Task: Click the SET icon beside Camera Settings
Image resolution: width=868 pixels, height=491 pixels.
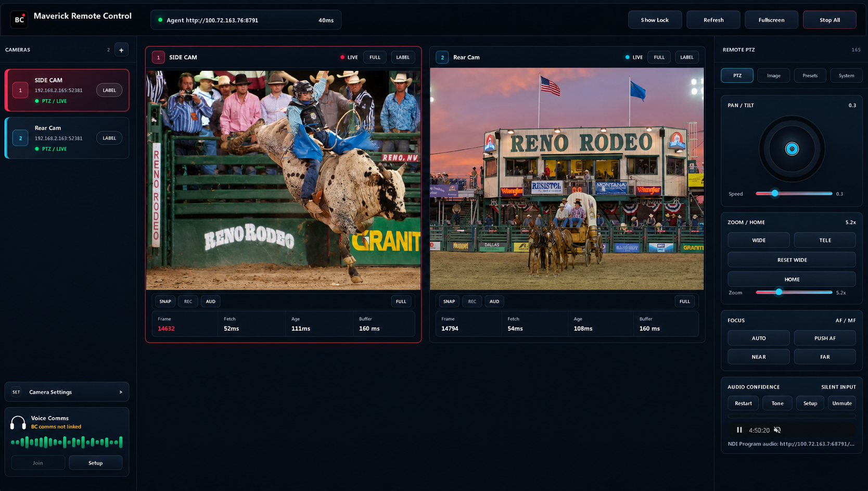Action: click(x=16, y=392)
